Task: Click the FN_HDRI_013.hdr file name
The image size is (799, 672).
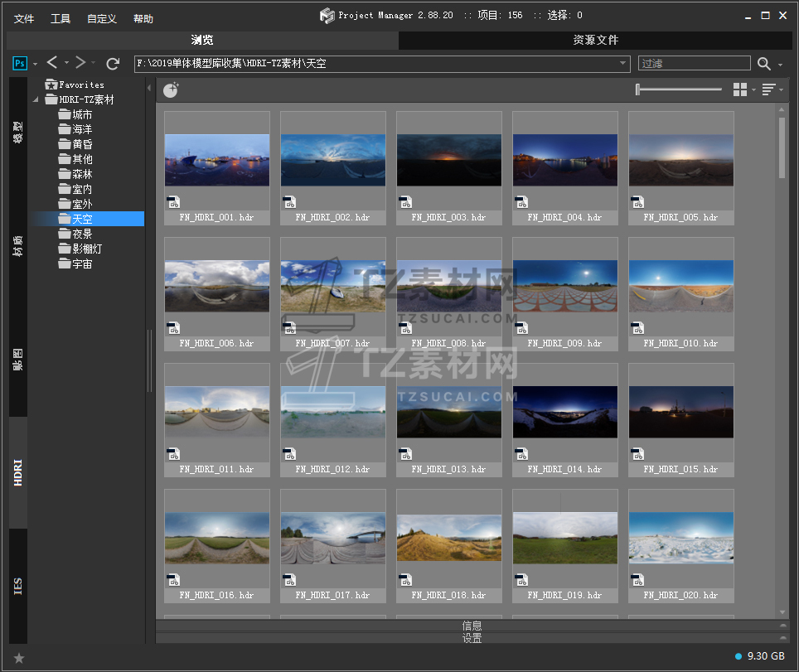Action: click(x=449, y=469)
